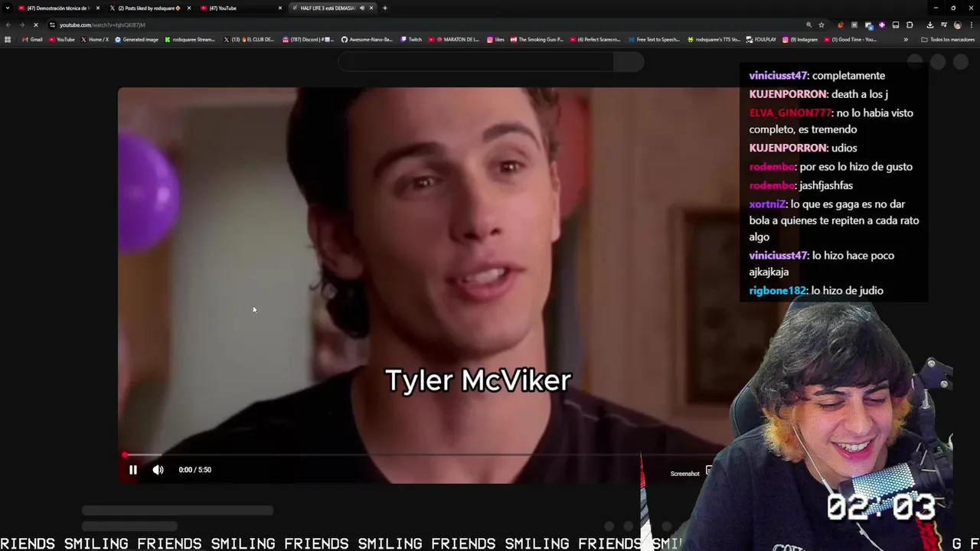Open the browser downloads icon
Viewport: 980px width, 551px height.
930,24
